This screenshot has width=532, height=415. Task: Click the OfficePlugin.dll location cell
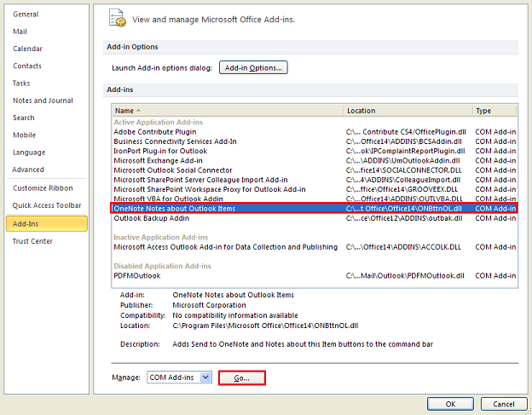tap(406, 132)
